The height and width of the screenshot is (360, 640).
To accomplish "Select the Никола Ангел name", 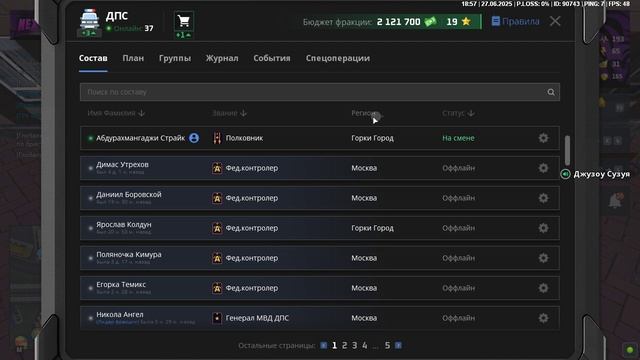I will [120, 314].
